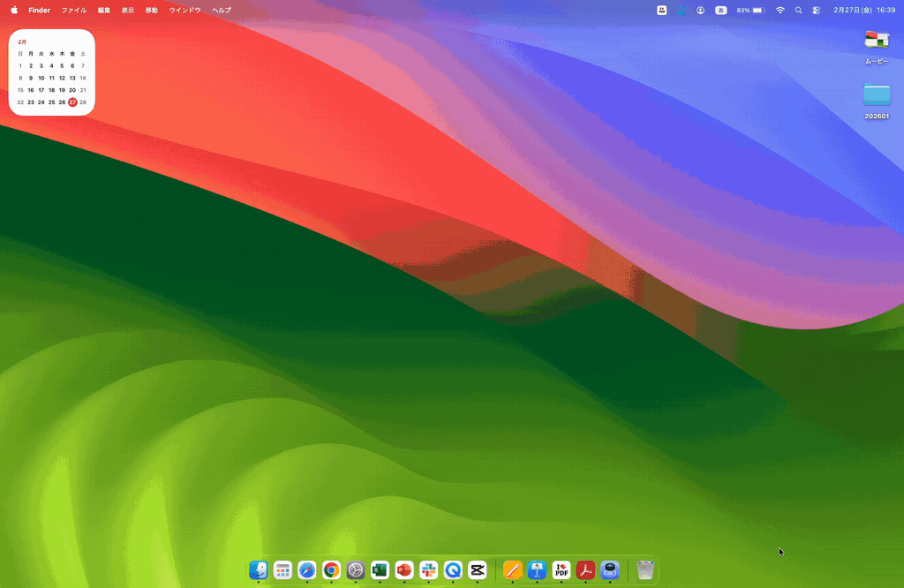The image size is (904, 588).
Task: Open the CapCut app icon
Action: [x=478, y=570]
